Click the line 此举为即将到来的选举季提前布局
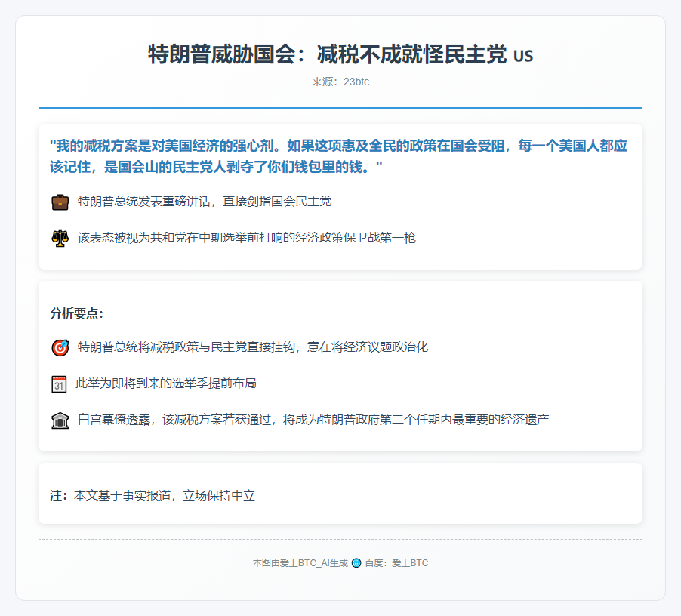 click(166, 383)
